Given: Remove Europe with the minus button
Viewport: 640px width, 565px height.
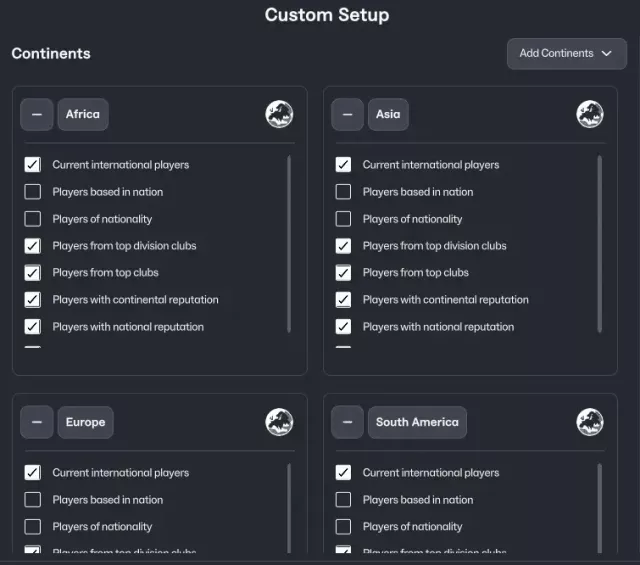Looking at the screenshot, I should pyautogui.click(x=37, y=422).
